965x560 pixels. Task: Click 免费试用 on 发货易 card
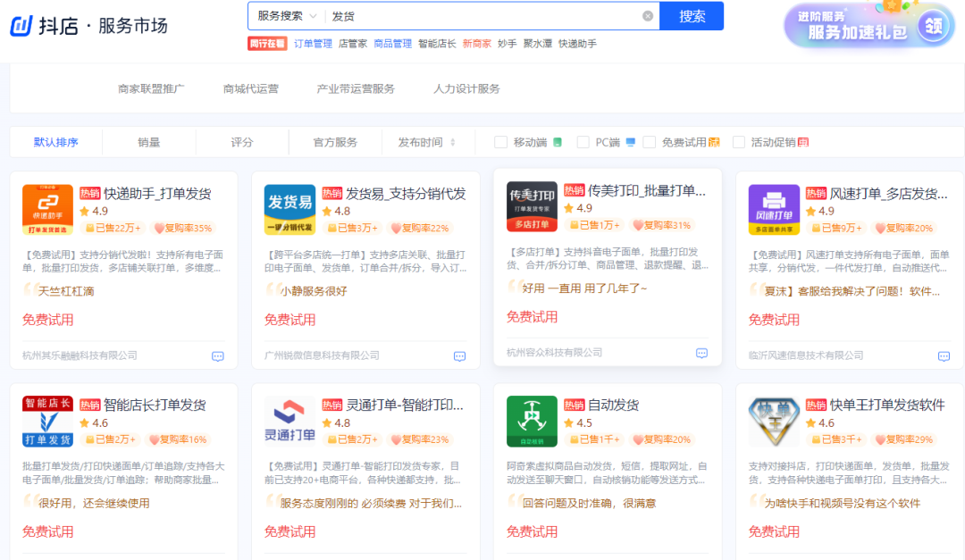click(x=289, y=320)
